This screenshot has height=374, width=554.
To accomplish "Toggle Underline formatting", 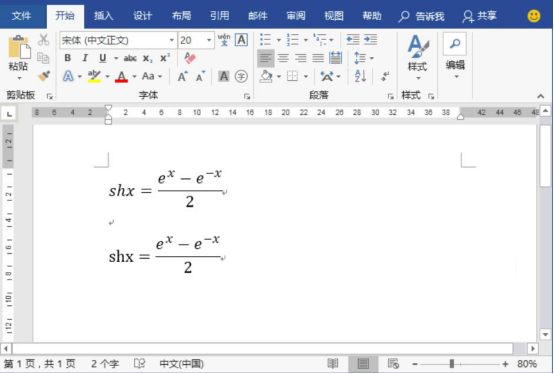I will tap(102, 58).
